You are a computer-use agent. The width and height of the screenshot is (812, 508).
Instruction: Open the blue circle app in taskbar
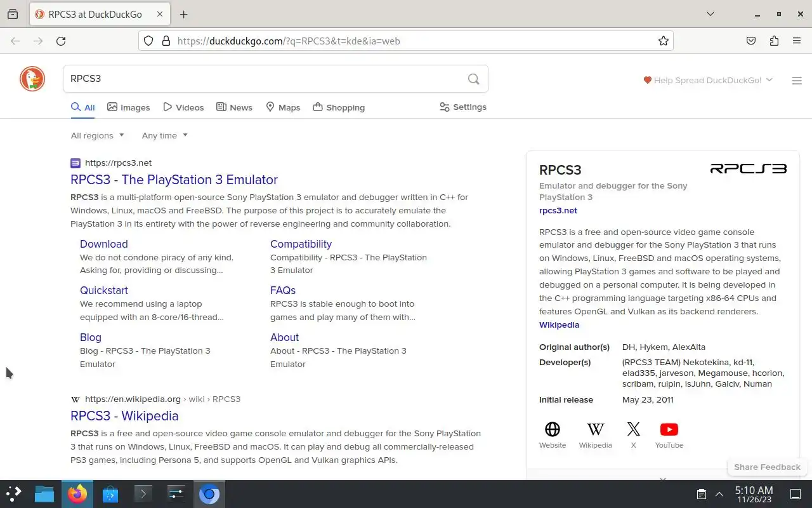pyautogui.click(x=209, y=493)
